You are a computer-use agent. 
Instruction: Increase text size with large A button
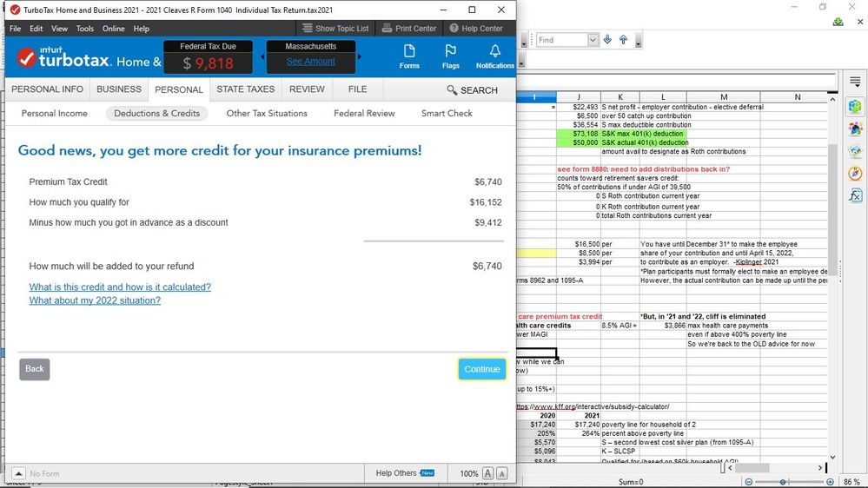pos(487,473)
